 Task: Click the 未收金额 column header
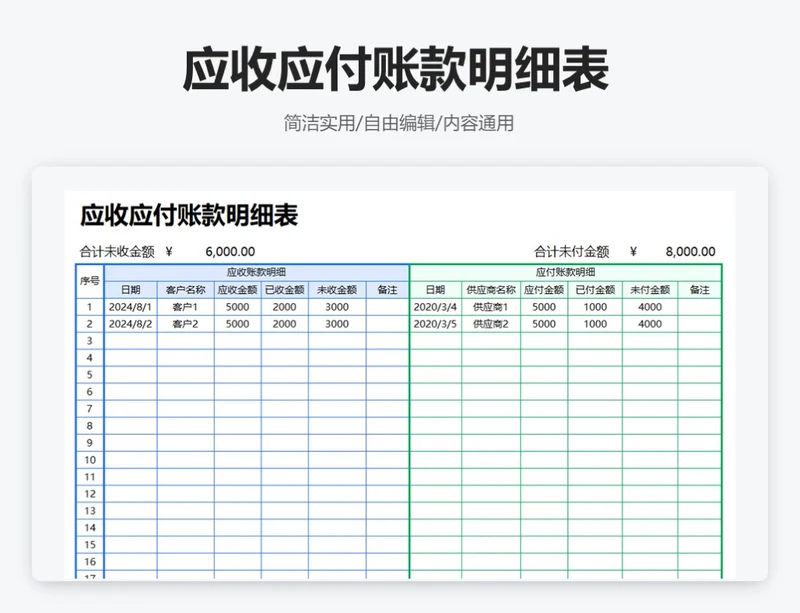pos(337,290)
